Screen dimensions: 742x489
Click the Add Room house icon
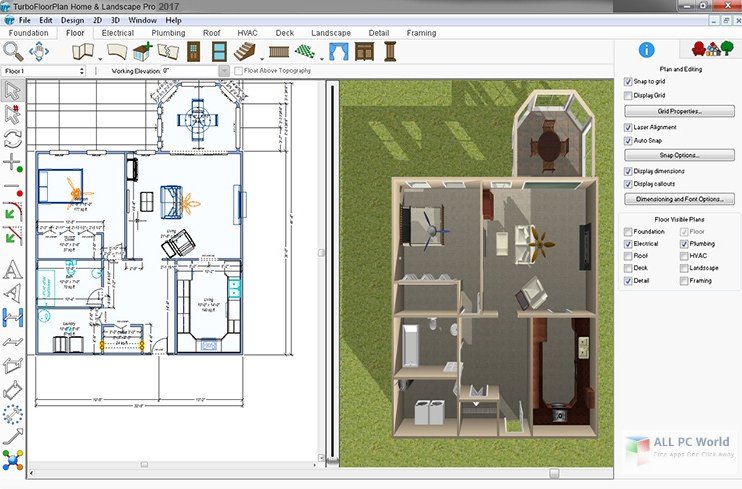(x=142, y=52)
